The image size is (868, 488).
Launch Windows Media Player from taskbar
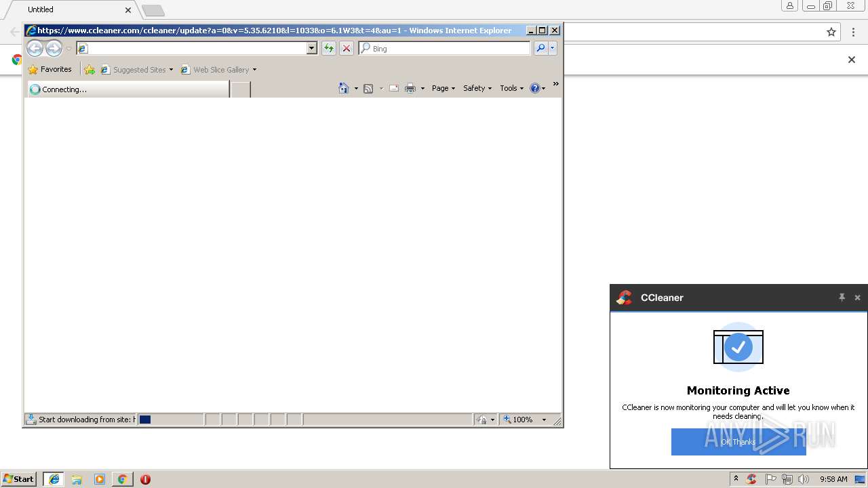tap(100, 479)
